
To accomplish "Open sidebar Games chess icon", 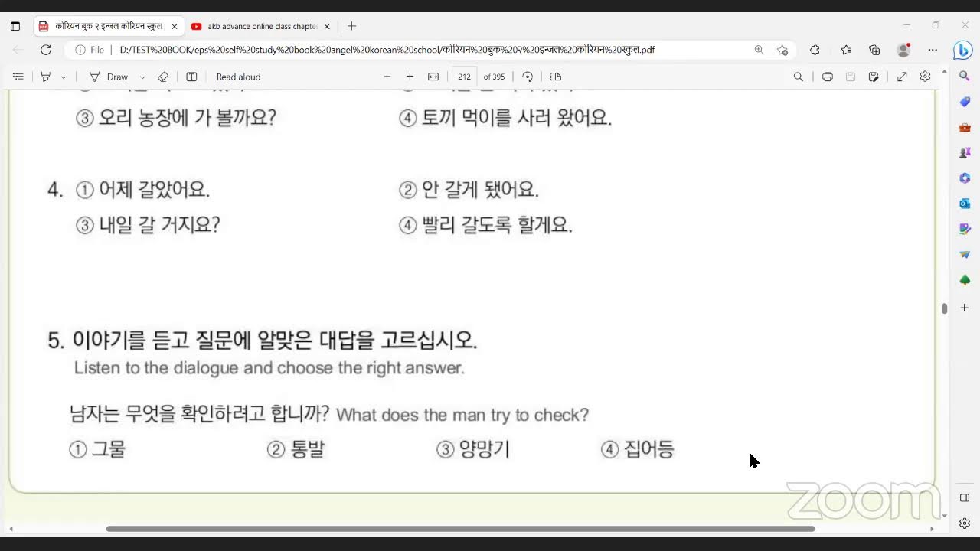I will coord(965,152).
